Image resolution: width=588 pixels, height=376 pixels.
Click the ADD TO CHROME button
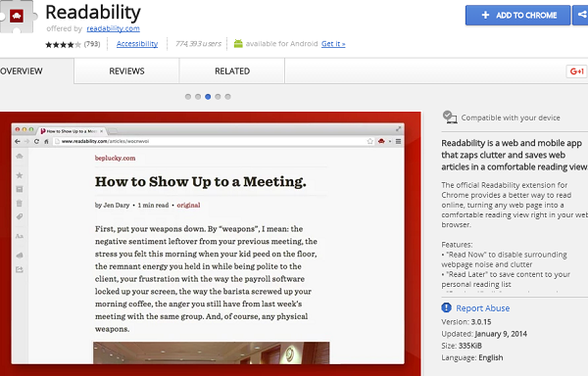click(x=517, y=16)
